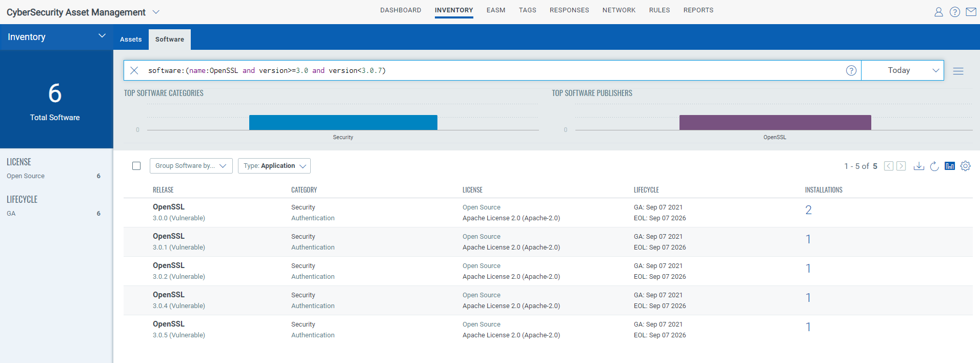This screenshot has height=363, width=980.
Task: Download the software list
Action: coord(919,166)
